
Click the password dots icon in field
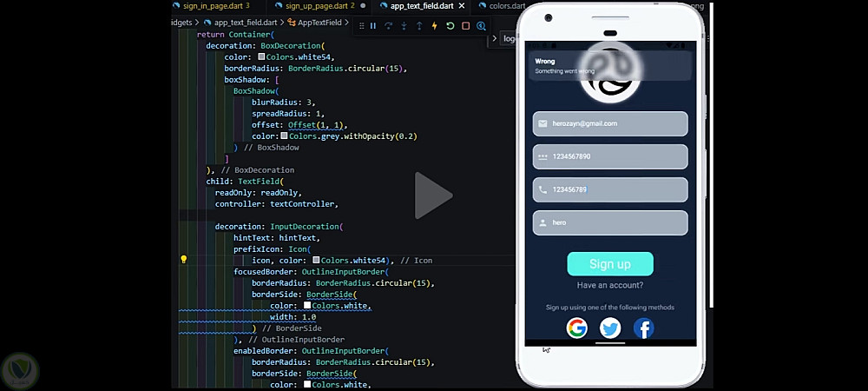[x=542, y=156]
